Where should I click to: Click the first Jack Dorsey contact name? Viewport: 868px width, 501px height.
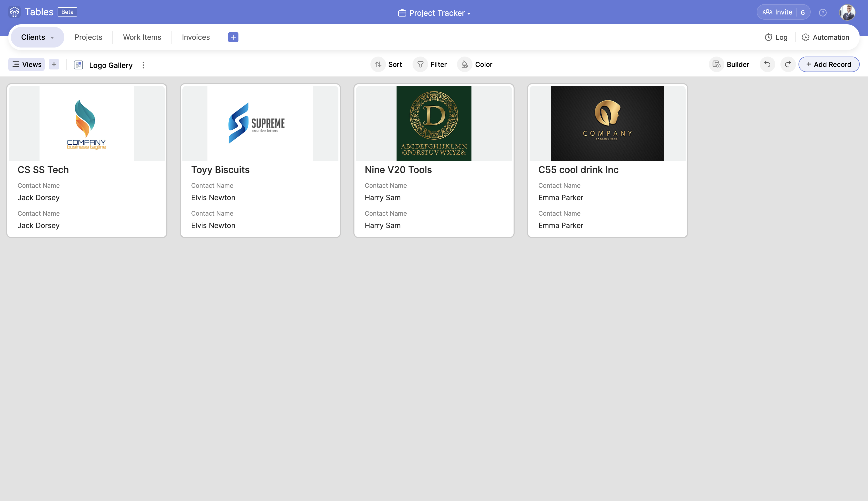click(x=38, y=198)
